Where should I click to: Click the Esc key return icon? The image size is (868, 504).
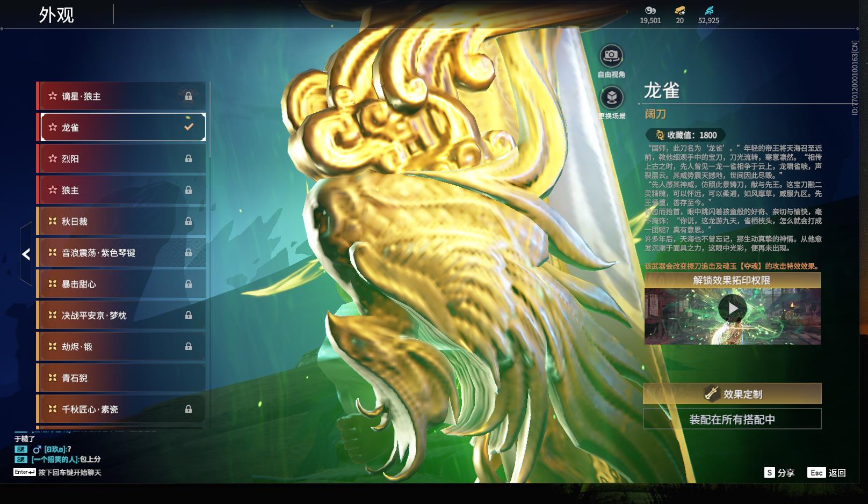click(x=816, y=472)
